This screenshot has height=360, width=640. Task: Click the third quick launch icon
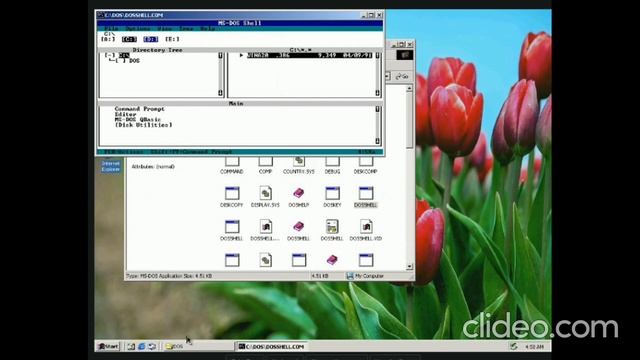point(152,347)
